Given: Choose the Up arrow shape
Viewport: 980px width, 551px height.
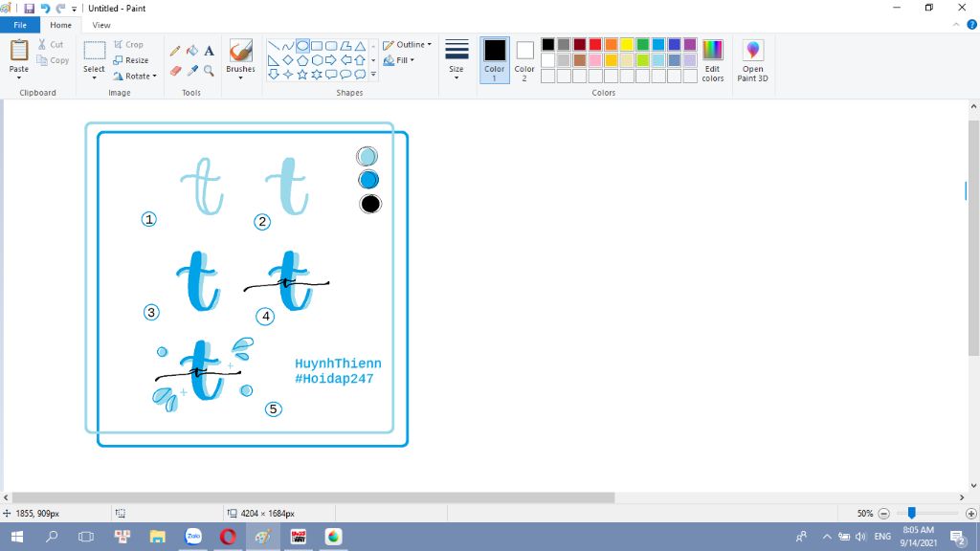Looking at the screenshot, I should click(360, 60).
